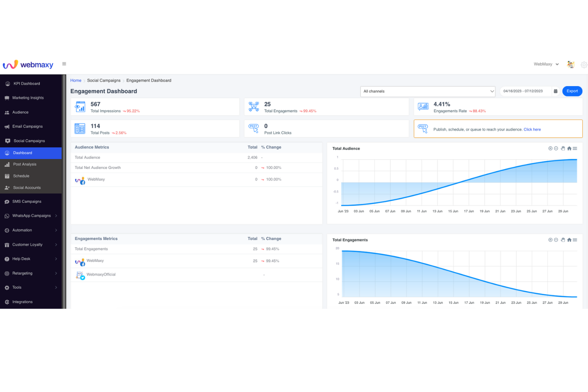The width and height of the screenshot is (588, 392).
Task: Open the WebMaxy account dropdown
Action: (546, 64)
